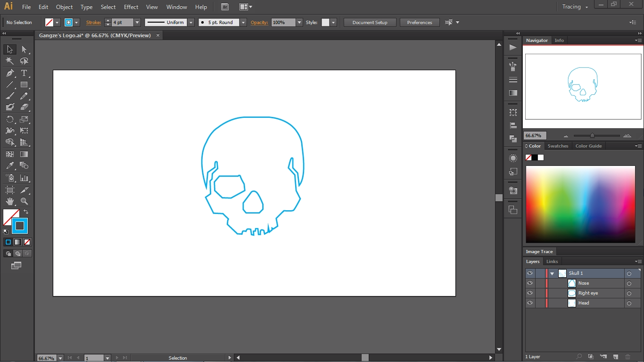Click target circle of Right eye layer
644x362 pixels.
tap(629, 293)
